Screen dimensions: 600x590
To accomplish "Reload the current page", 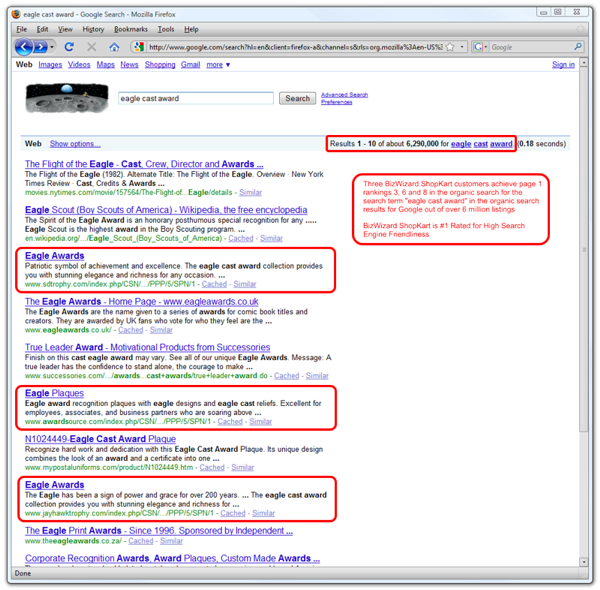I will coord(69,47).
